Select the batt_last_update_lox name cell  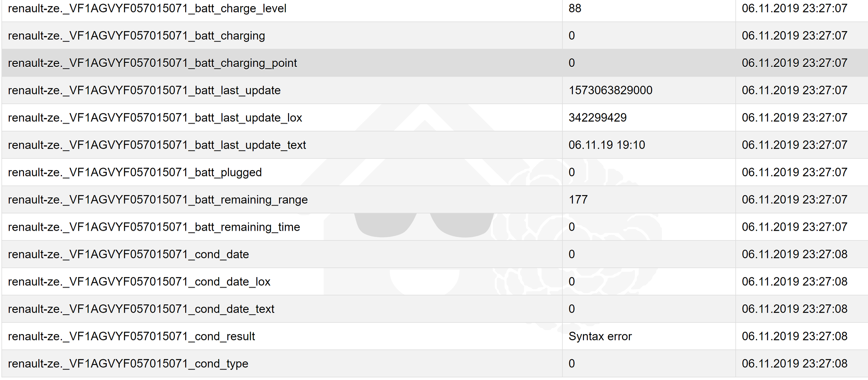tap(155, 117)
